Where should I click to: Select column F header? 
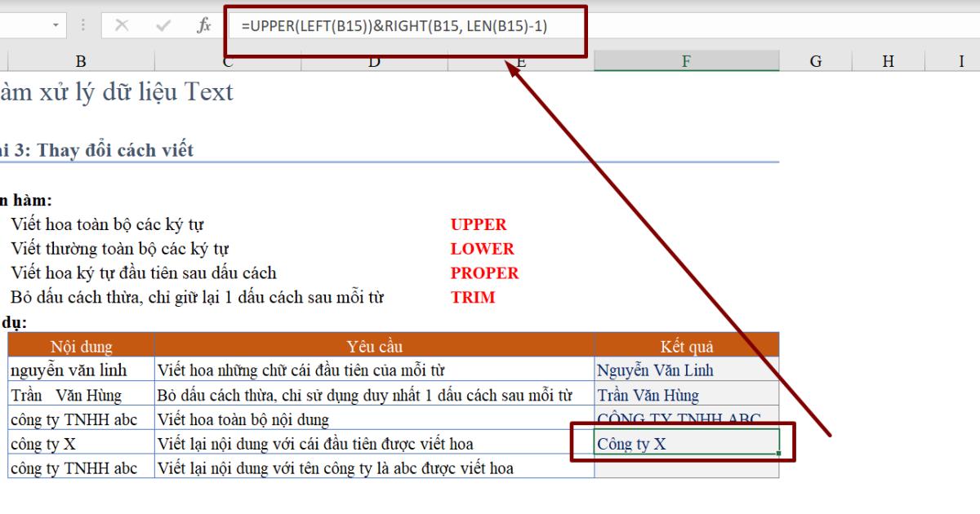(686, 60)
